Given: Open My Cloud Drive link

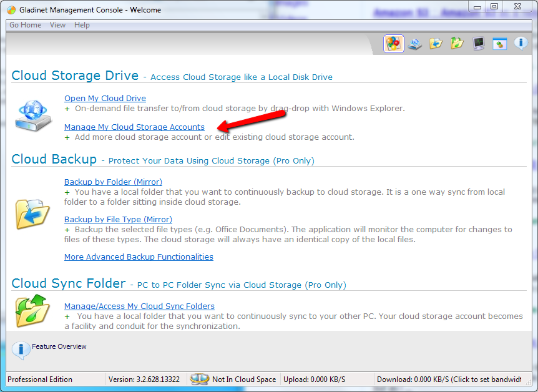Looking at the screenshot, I should point(105,99).
